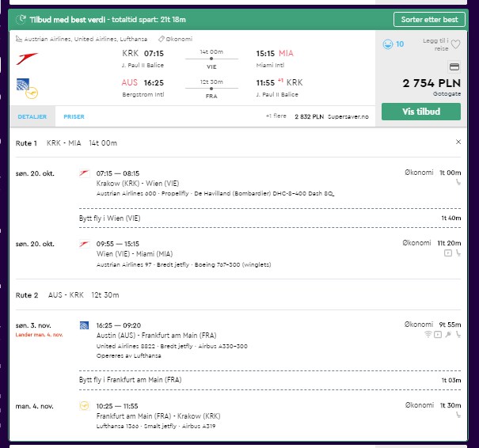The height and width of the screenshot is (448, 479).
Task: Click seat icon on Austin-Frankfurt leg
Action: tap(458, 334)
